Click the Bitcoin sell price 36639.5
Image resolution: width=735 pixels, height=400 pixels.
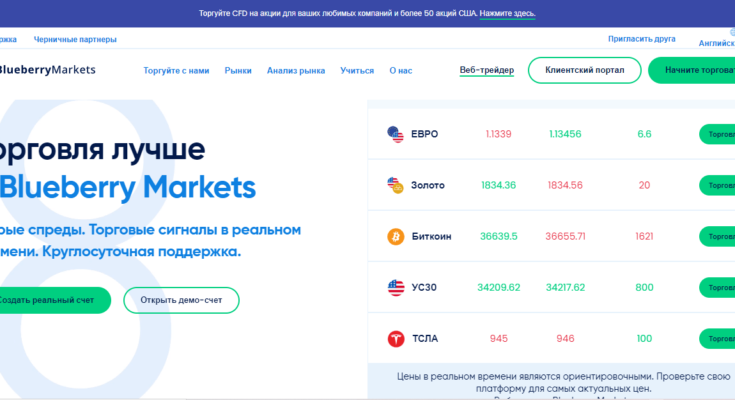[499, 236]
